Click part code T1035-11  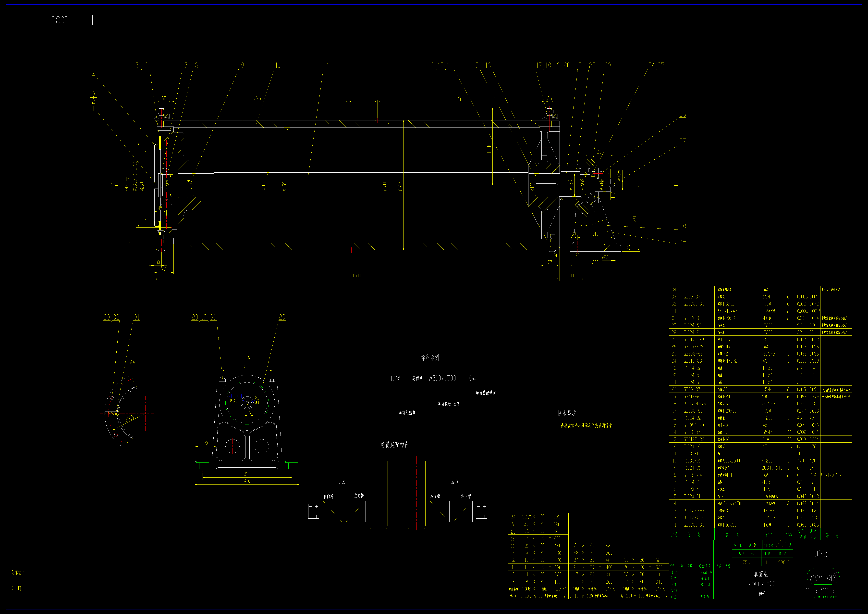[692, 454]
